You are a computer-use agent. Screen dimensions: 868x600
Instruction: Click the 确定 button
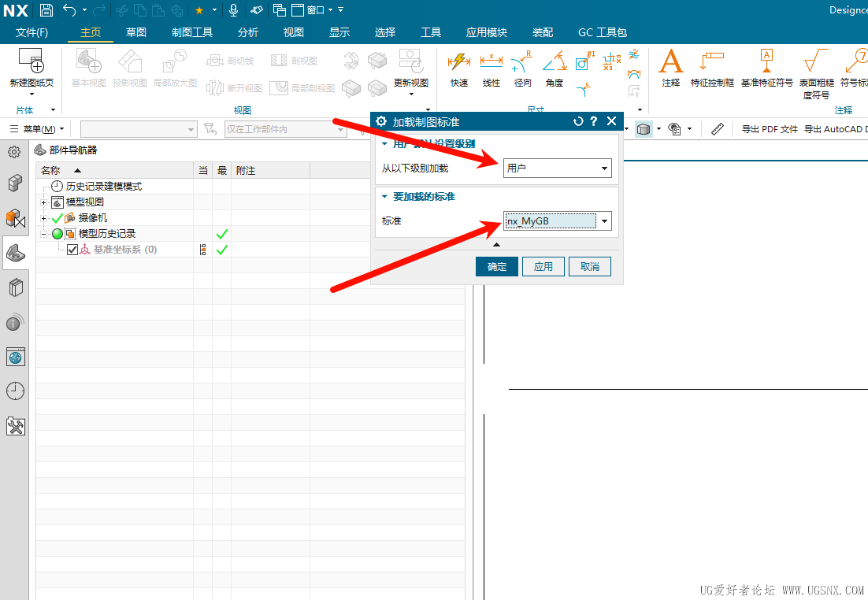point(496,267)
